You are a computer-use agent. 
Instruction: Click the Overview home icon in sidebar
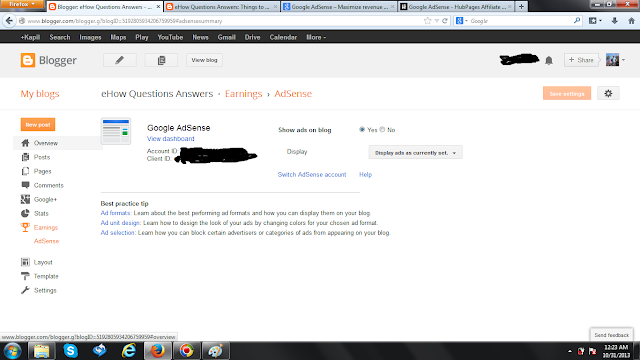[x=25, y=143]
